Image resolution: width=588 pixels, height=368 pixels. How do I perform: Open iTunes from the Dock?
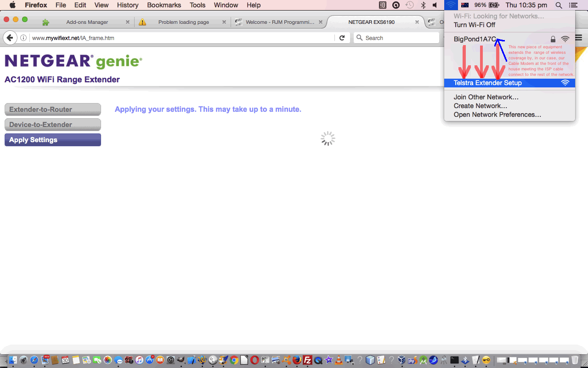pos(139,360)
